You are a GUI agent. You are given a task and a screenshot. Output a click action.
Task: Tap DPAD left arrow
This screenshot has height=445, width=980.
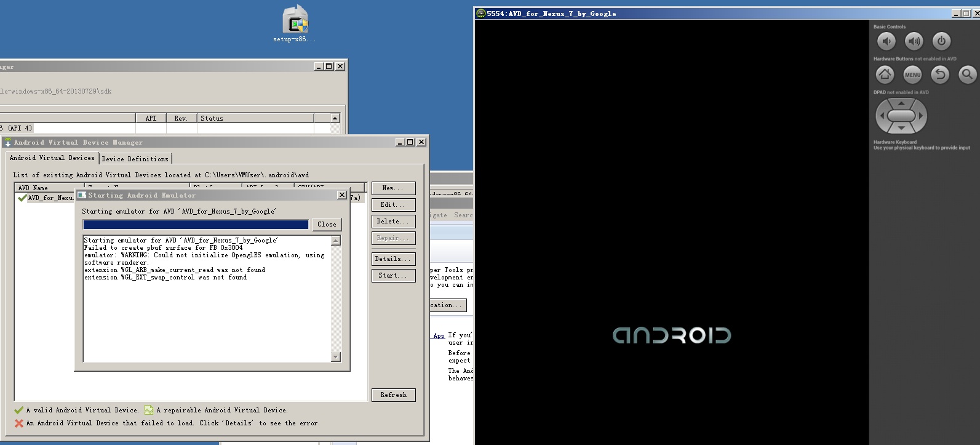[882, 116]
